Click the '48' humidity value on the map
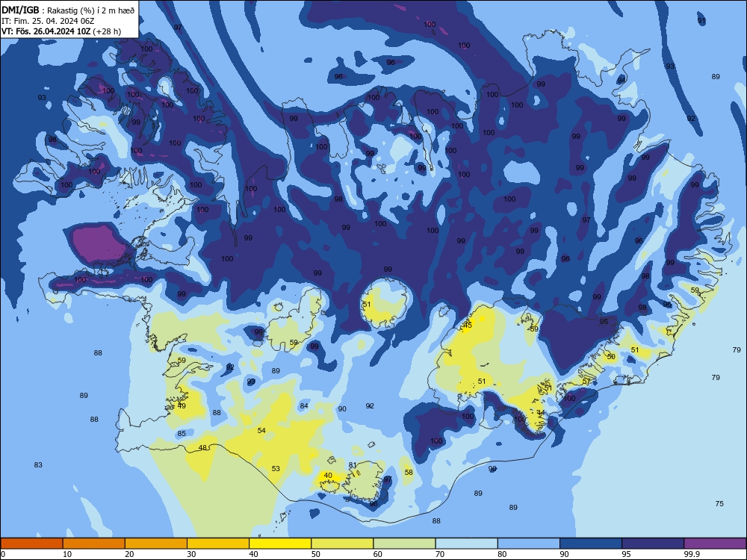 202,447
